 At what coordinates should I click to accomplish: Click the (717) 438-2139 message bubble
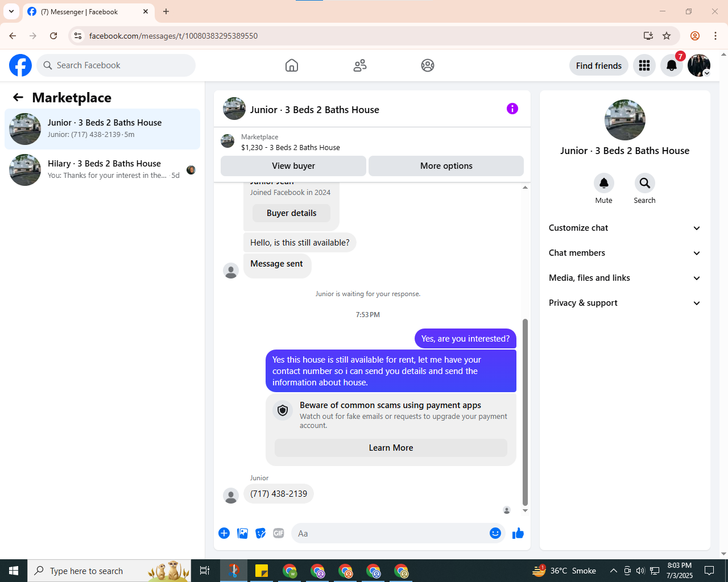pyautogui.click(x=279, y=494)
